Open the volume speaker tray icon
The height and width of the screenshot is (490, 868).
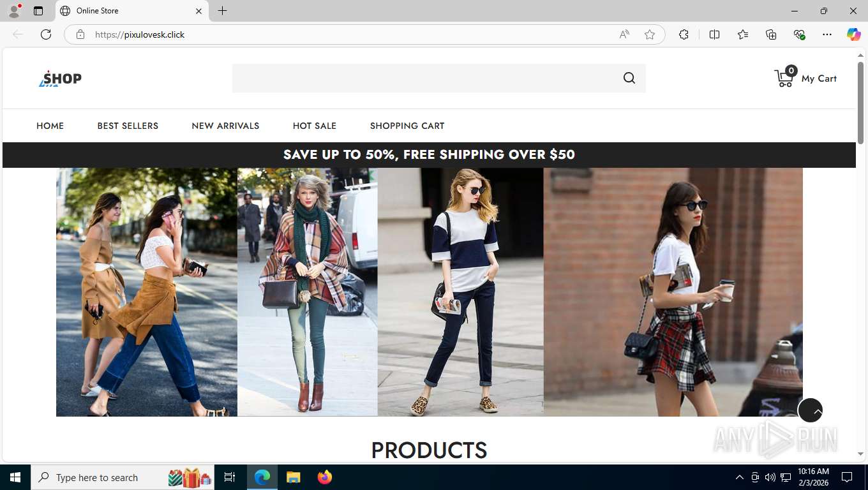click(770, 477)
